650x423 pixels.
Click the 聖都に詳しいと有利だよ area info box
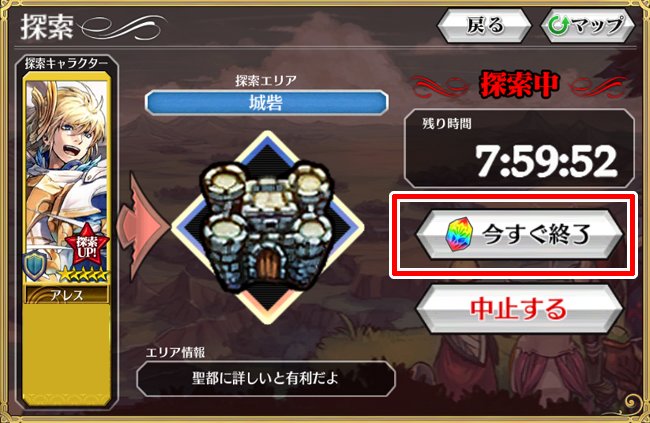(x=266, y=379)
